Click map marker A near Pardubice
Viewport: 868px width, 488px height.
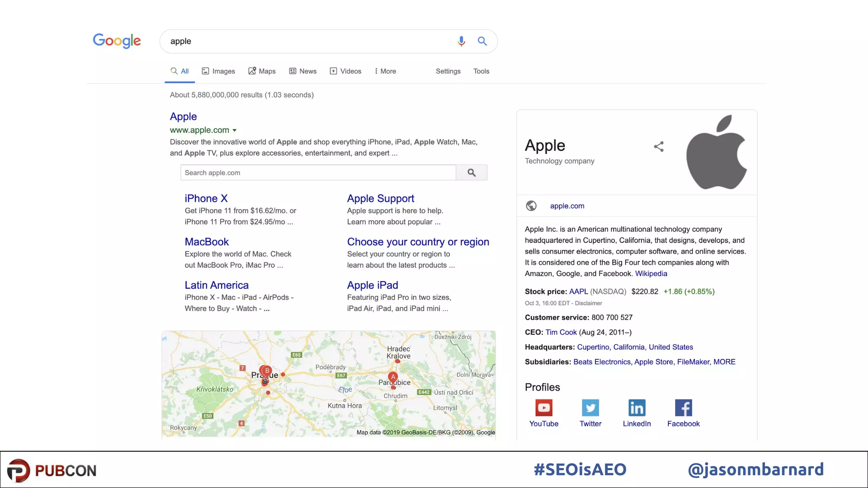tap(393, 377)
